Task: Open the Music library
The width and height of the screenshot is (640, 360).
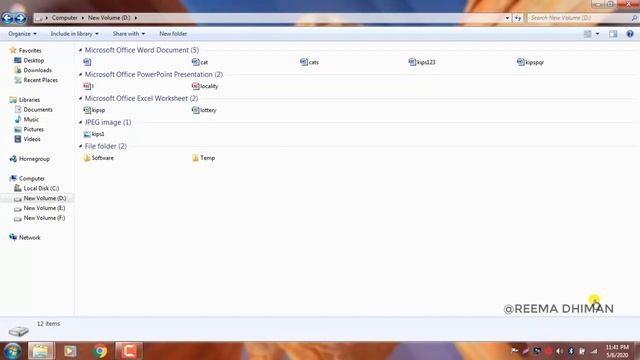Action: [x=27, y=119]
